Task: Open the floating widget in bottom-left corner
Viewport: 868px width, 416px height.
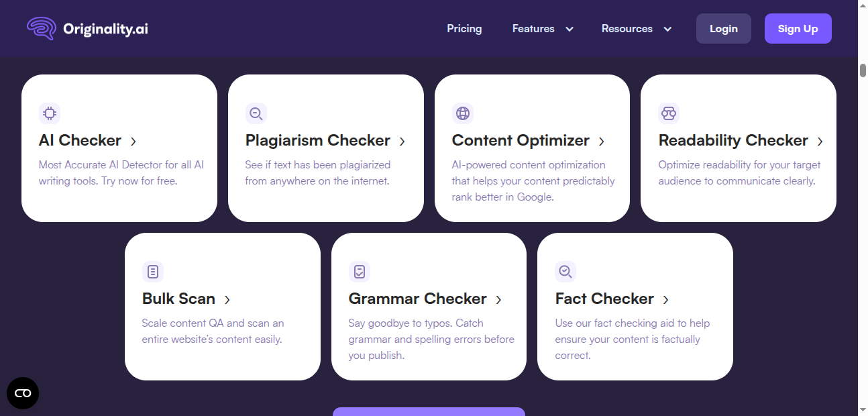Action: 23,393
